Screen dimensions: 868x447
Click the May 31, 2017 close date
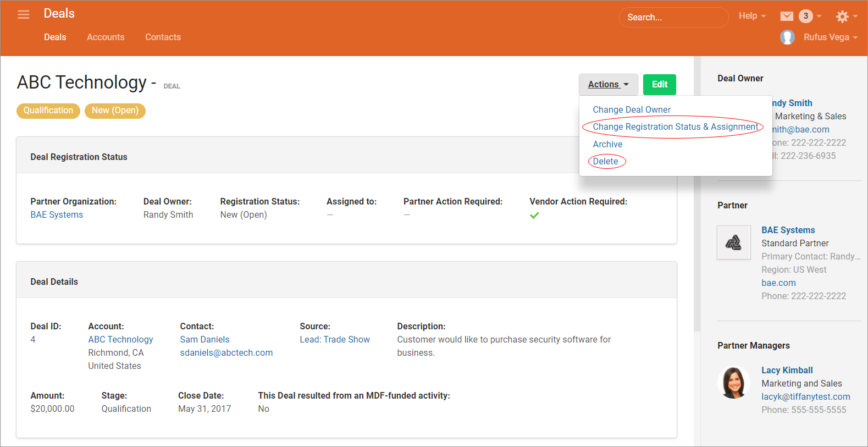pyautogui.click(x=204, y=409)
